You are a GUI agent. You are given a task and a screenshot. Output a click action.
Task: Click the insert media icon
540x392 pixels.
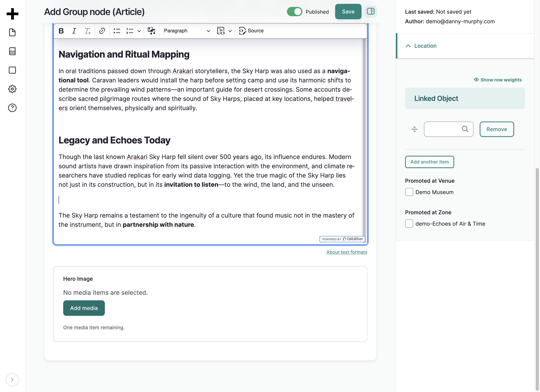[151, 31]
